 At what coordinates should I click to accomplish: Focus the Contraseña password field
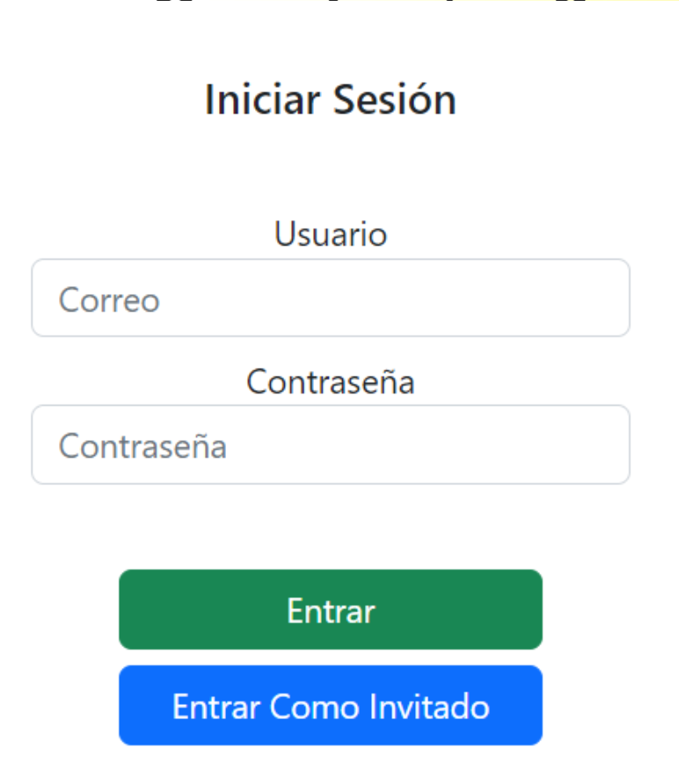pyautogui.click(x=331, y=444)
